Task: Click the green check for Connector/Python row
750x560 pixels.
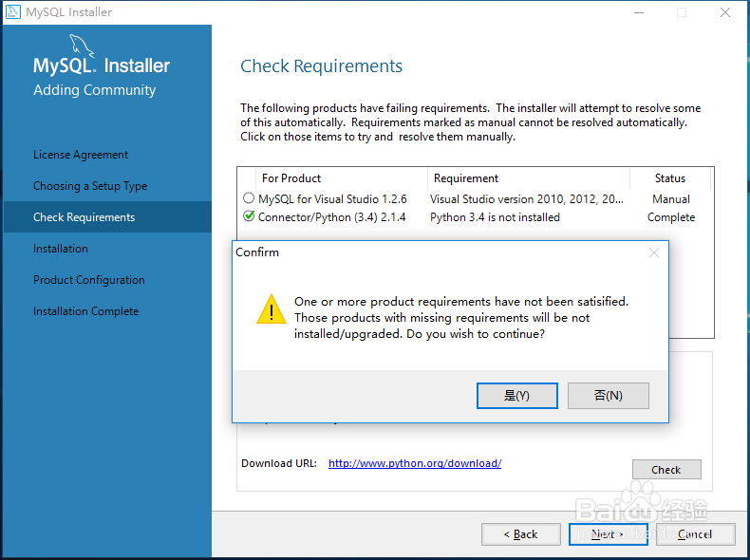Action: click(x=249, y=216)
